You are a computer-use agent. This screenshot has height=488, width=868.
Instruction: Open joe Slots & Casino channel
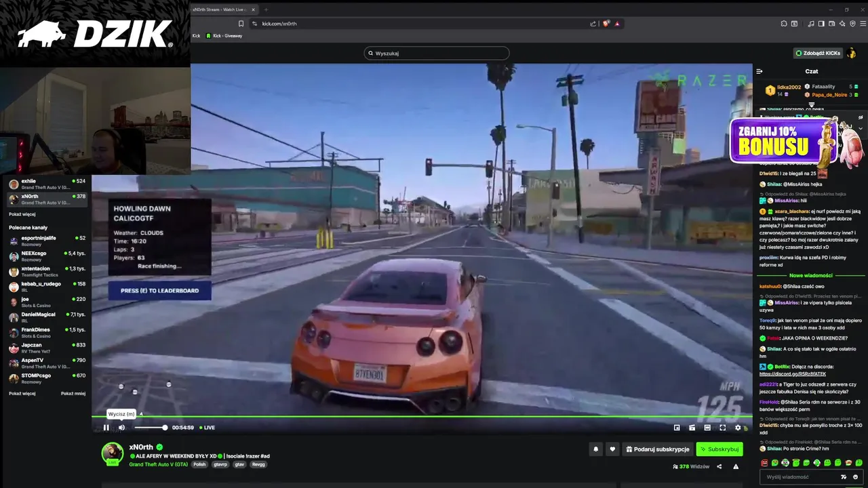pyautogui.click(x=47, y=302)
